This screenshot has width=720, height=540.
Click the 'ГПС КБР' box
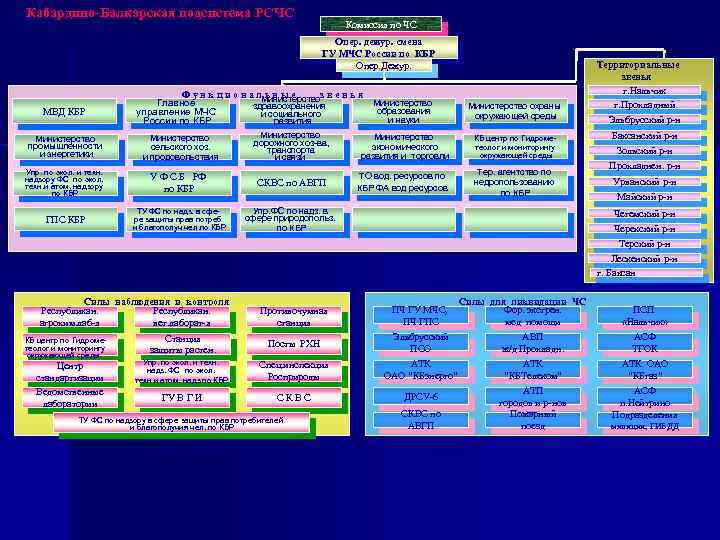(66, 219)
